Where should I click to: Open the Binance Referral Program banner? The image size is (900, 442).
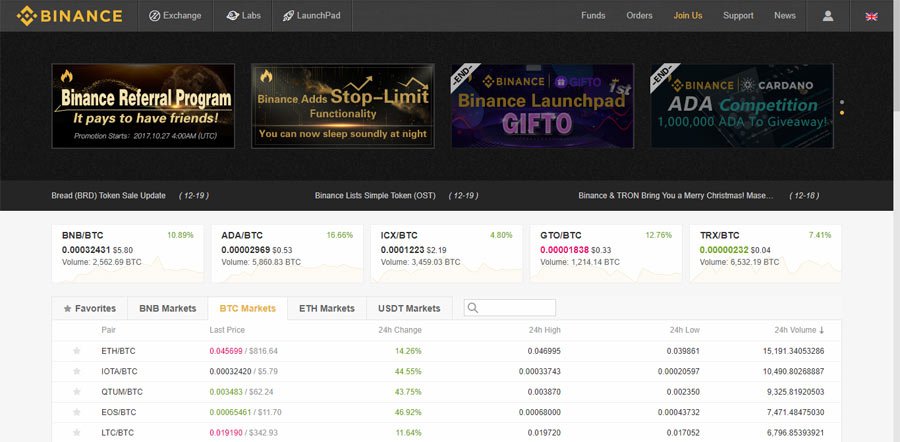[143, 106]
